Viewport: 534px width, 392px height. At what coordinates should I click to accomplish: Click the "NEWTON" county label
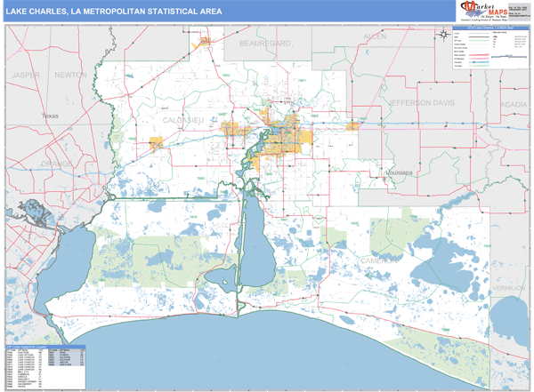point(70,75)
